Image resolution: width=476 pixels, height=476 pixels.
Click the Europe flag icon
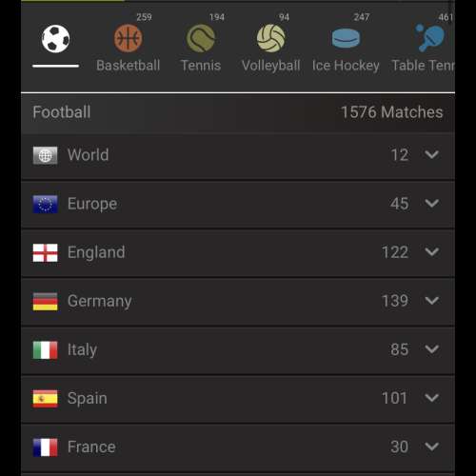point(46,204)
